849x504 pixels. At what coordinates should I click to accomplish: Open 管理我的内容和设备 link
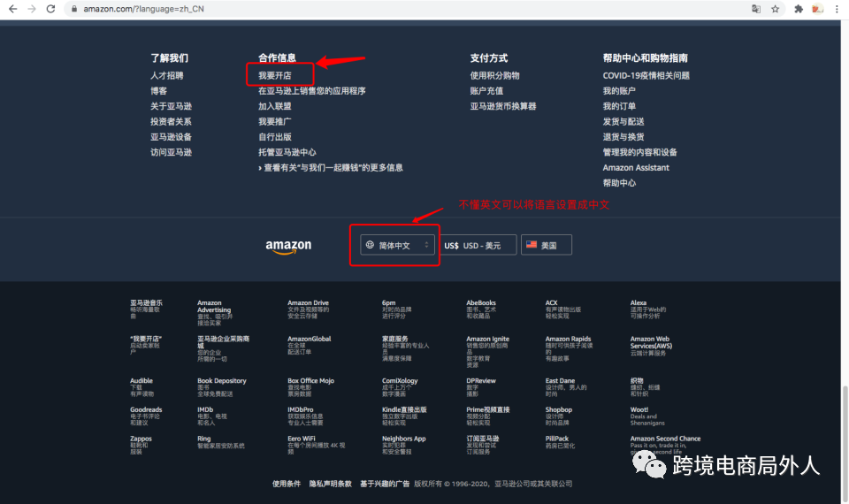click(x=640, y=152)
